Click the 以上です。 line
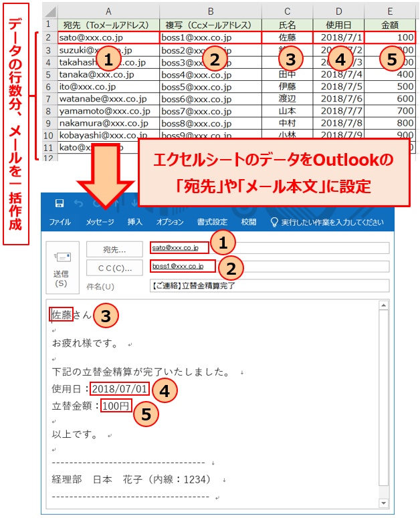Viewport: 420px width, 518px height. point(75,434)
